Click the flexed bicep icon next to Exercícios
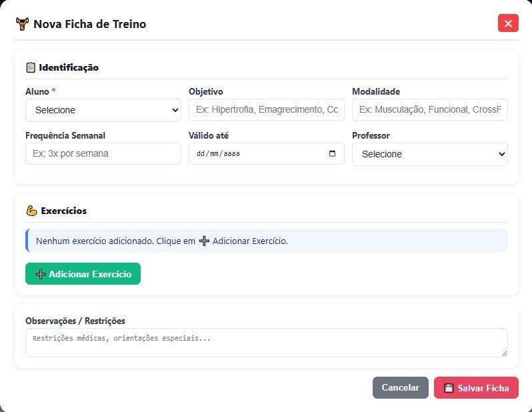Image resolution: width=532 pixels, height=412 pixels. click(x=31, y=211)
